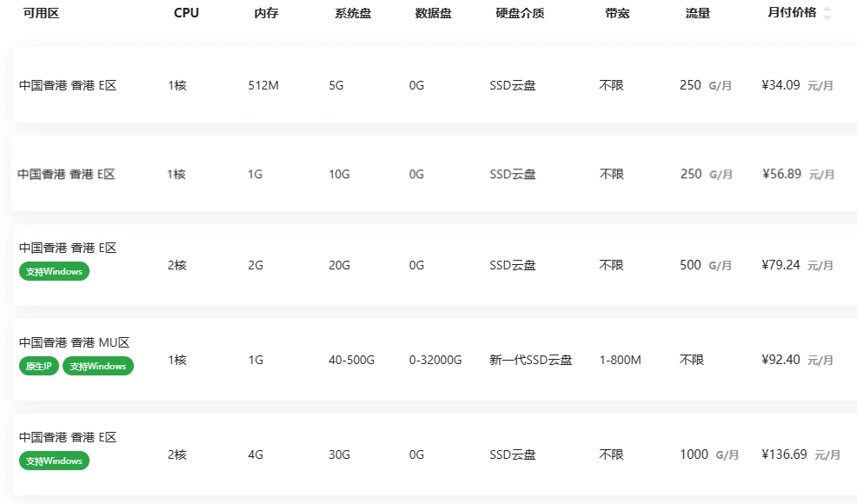
Task: Click the 流量 column header
Action: coord(697,13)
